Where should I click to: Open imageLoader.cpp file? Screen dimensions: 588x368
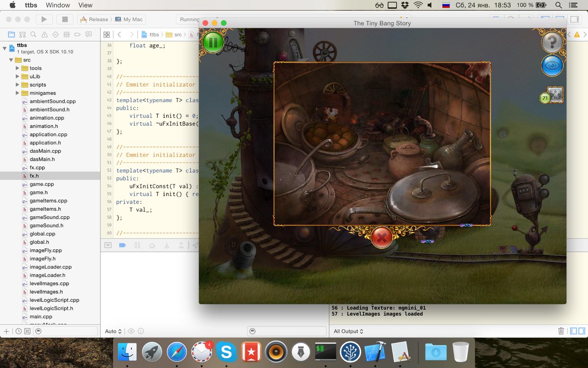tap(50, 267)
